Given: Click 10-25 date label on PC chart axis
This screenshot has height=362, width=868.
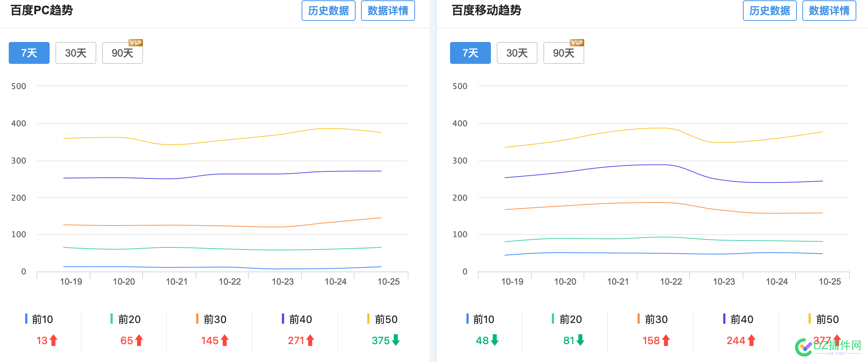Looking at the screenshot, I should (389, 282).
